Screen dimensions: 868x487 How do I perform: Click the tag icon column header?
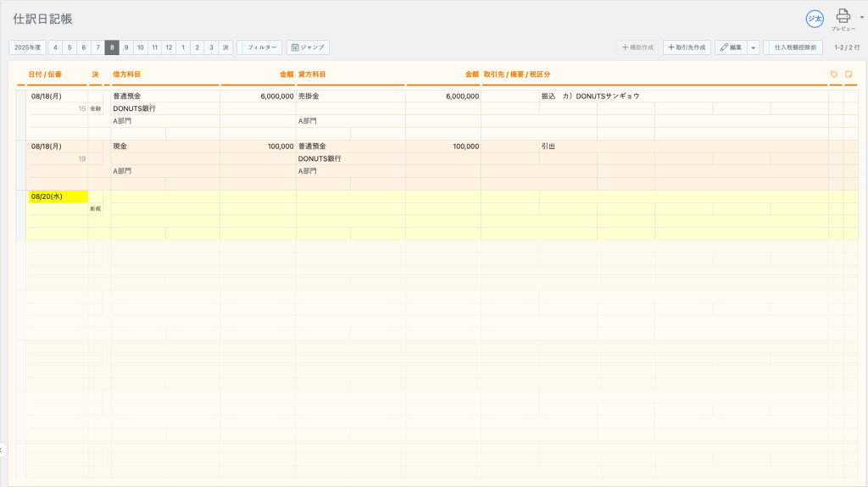834,75
